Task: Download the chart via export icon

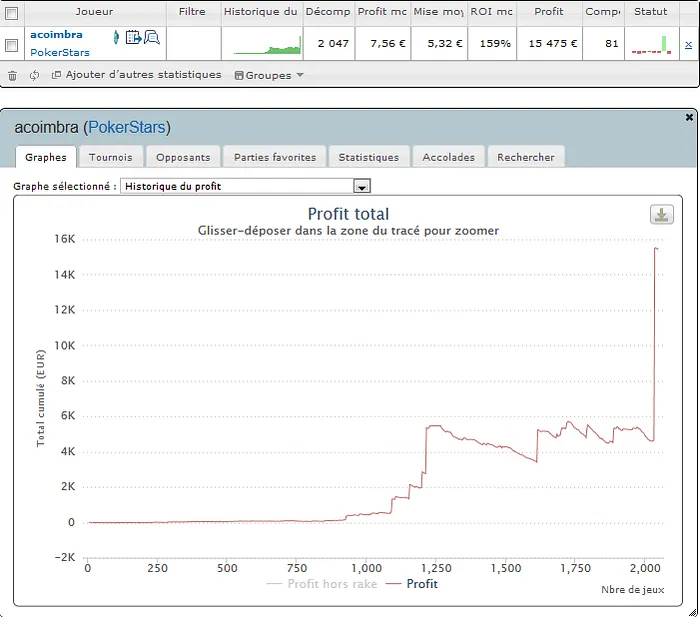Action: coord(661,215)
